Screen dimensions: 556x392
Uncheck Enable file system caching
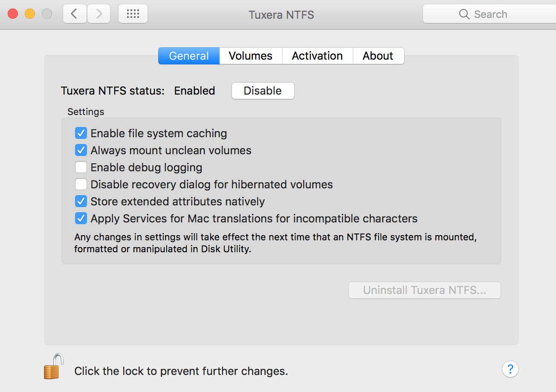point(81,133)
